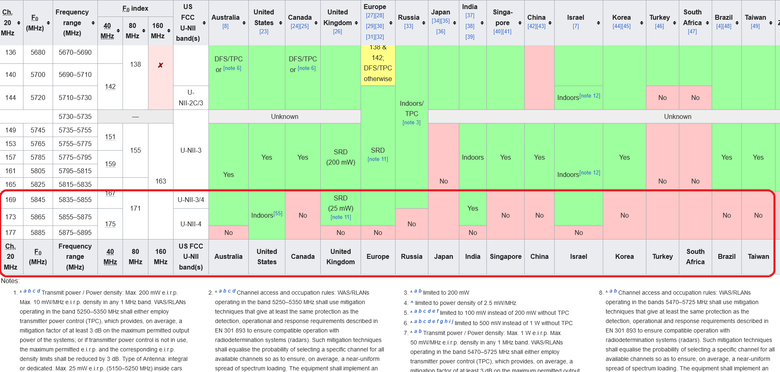
Task: Select 80 MHz index 155 cell
Action: 135,150
